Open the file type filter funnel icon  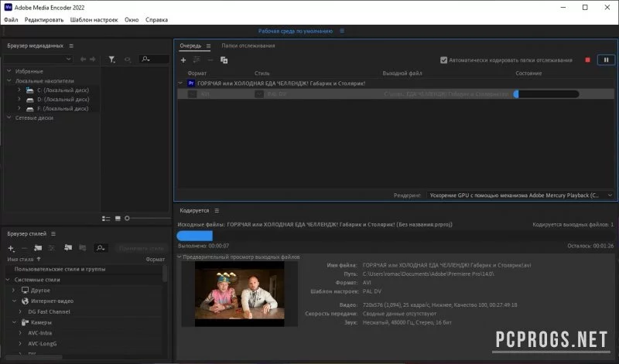click(112, 60)
